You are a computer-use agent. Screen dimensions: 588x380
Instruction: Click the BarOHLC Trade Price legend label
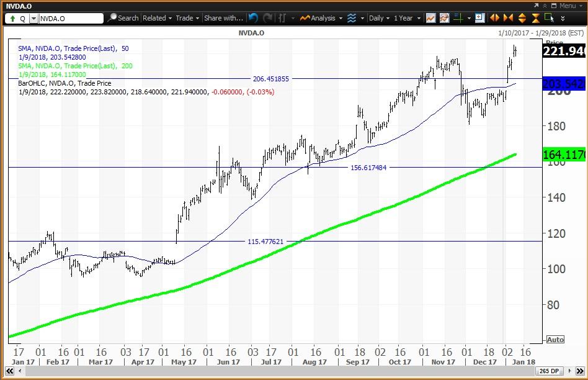click(x=65, y=83)
